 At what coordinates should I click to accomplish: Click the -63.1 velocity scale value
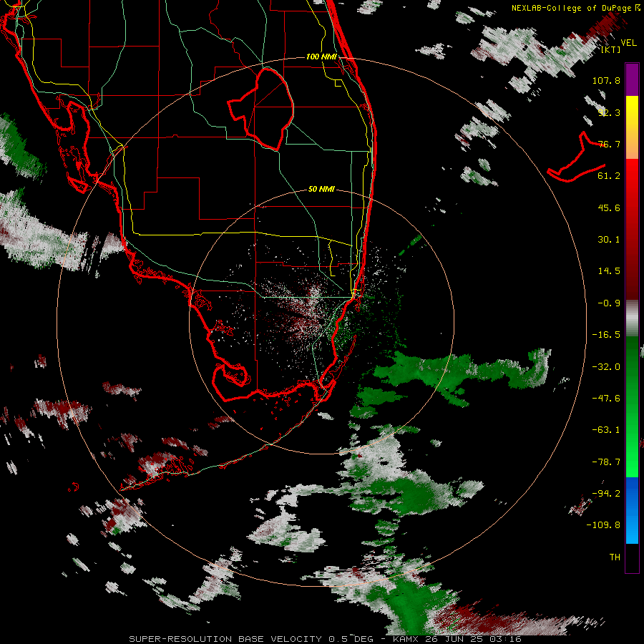tap(606, 430)
